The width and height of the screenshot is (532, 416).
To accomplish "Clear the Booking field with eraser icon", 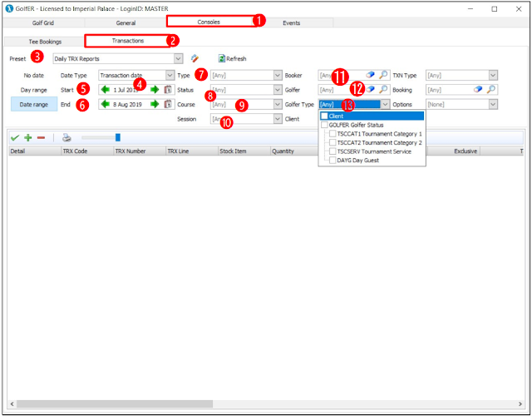I will (x=478, y=90).
